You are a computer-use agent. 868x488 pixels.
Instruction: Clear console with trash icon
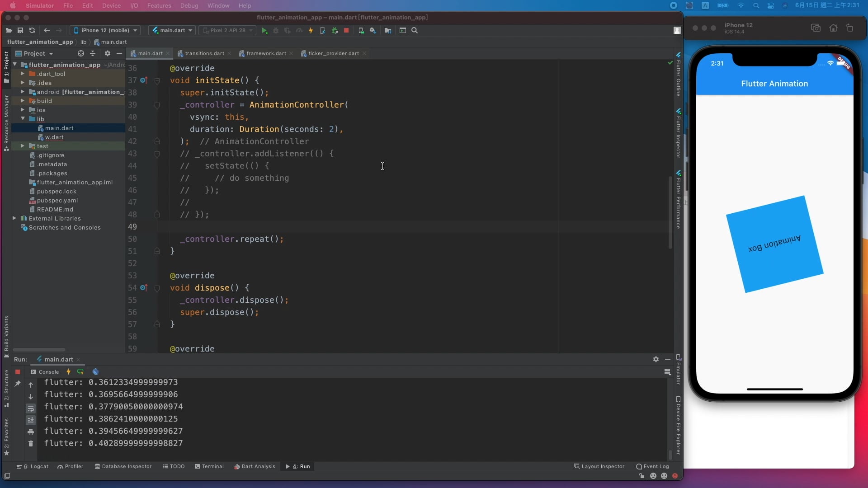pos(31,444)
